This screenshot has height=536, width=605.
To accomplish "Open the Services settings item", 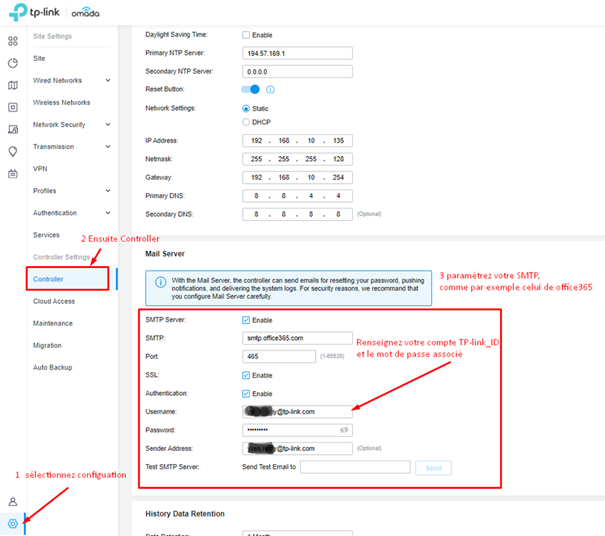I will tap(46, 235).
